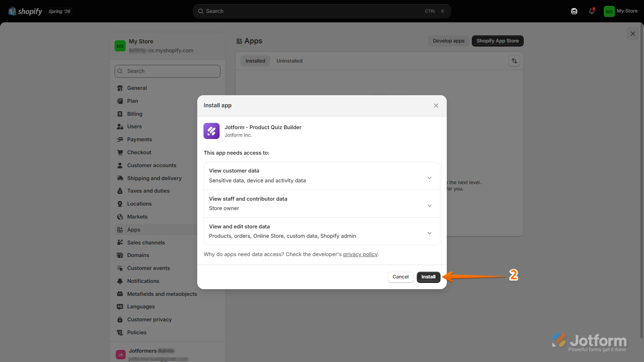
Task: Click the Install button
Action: pos(428,277)
